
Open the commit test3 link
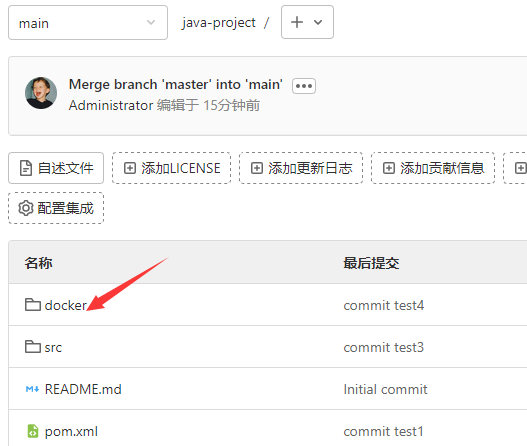[383, 347]
